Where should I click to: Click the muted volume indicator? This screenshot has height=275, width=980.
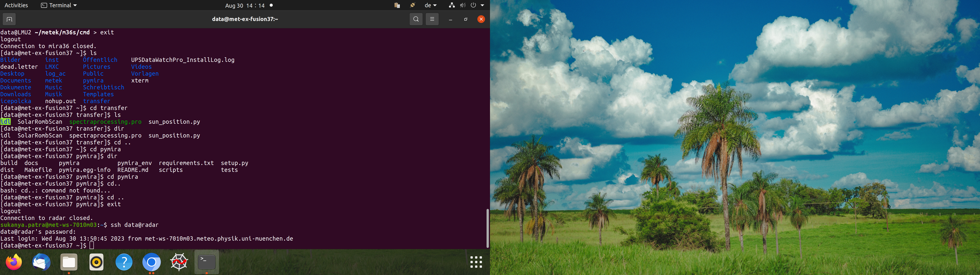click(x=462, y=5)
